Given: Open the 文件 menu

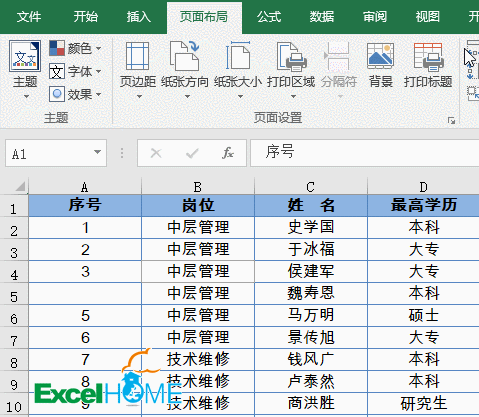Looking at the screenshot, I should pyautogui.click(x=29, y=16).
